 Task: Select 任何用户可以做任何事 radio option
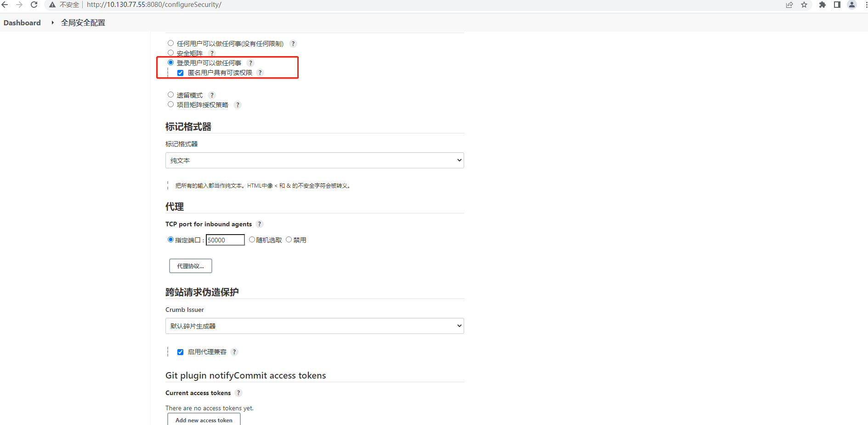pyautogui.click(x=170, y=43)
